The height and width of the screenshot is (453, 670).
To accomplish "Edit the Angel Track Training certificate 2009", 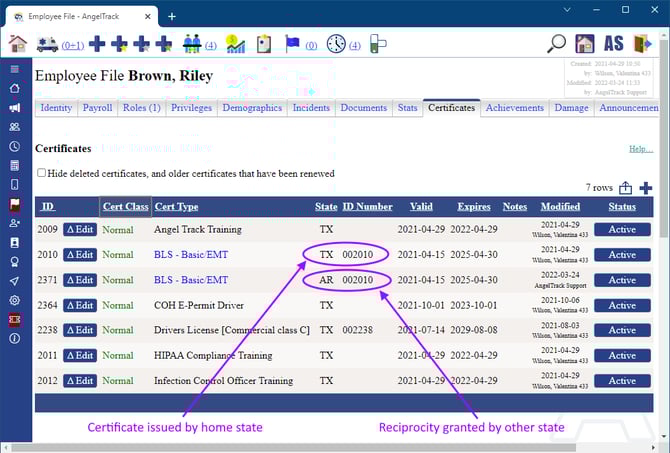I will [x=80, y=229].
